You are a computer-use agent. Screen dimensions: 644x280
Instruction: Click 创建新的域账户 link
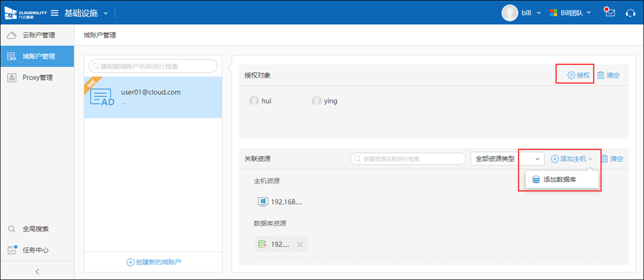click(154, 261)
